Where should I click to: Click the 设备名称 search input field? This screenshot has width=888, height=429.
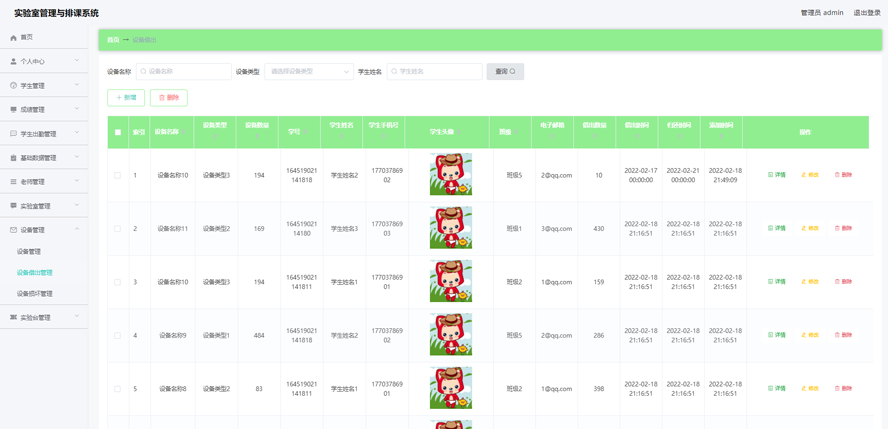point(185,72)
